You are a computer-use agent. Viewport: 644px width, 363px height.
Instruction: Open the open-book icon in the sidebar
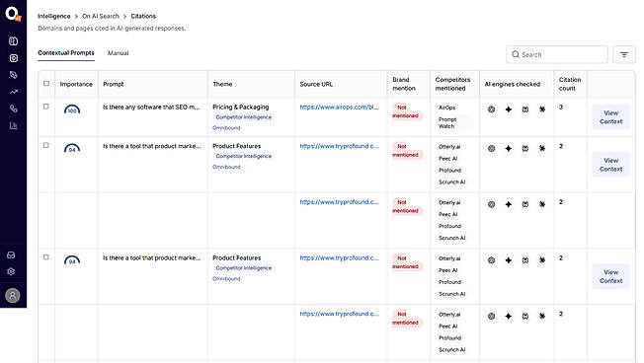pyautogui.click(x=13, y=41)
